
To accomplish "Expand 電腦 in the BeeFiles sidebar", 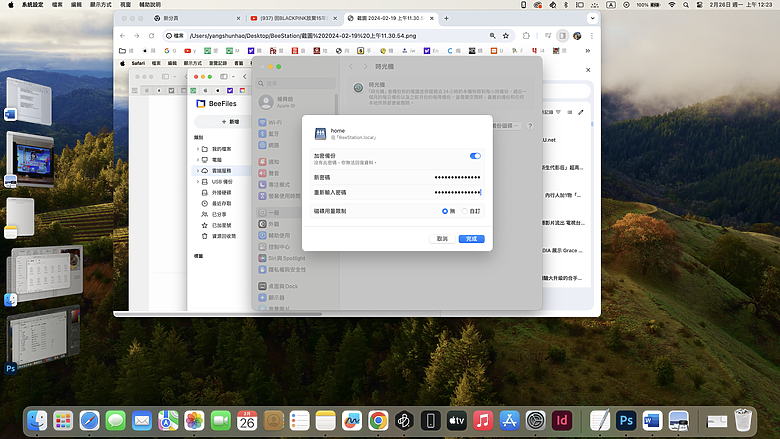I will click(x=197, y=160).
